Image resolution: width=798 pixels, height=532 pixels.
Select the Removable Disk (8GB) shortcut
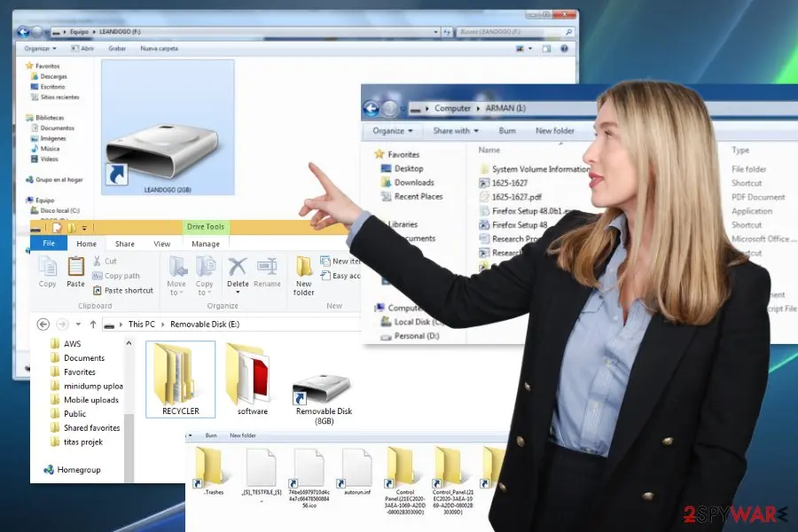324,399
